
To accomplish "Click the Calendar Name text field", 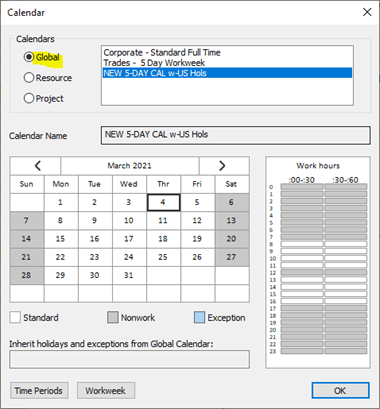I will click(x=235, y=135).
